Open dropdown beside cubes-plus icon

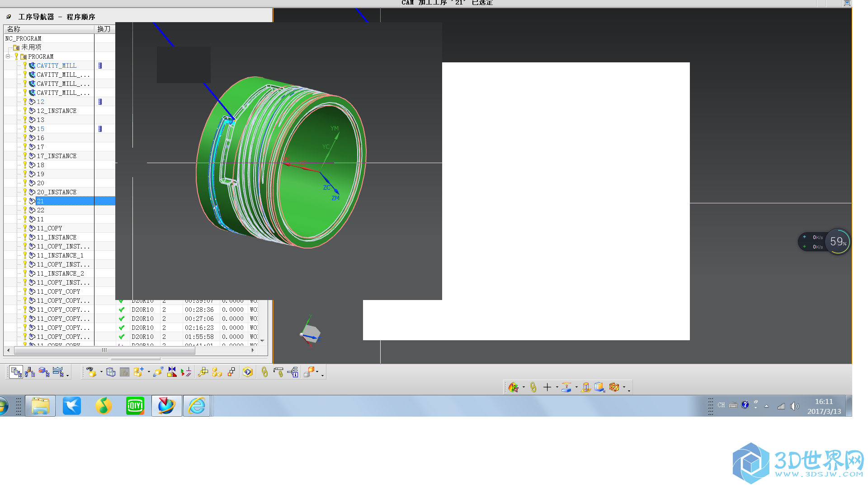click(x=149, y=372)
